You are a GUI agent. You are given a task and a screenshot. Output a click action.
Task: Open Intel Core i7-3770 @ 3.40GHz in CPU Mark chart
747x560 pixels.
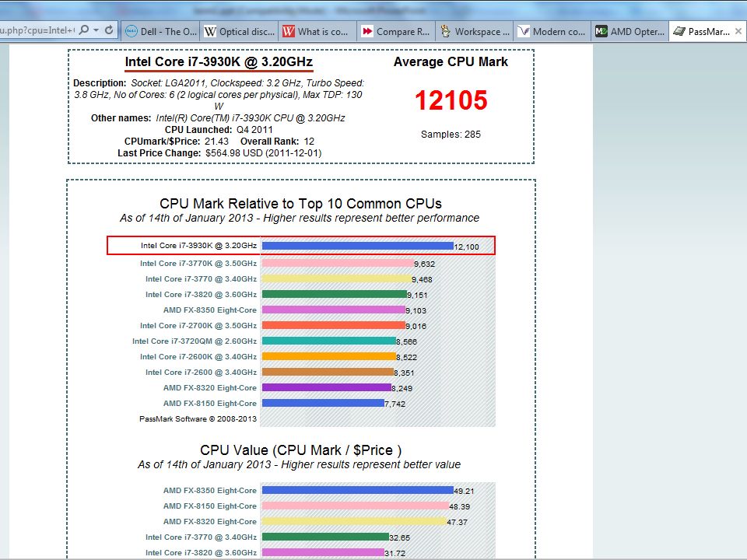(x=201, y=279)
